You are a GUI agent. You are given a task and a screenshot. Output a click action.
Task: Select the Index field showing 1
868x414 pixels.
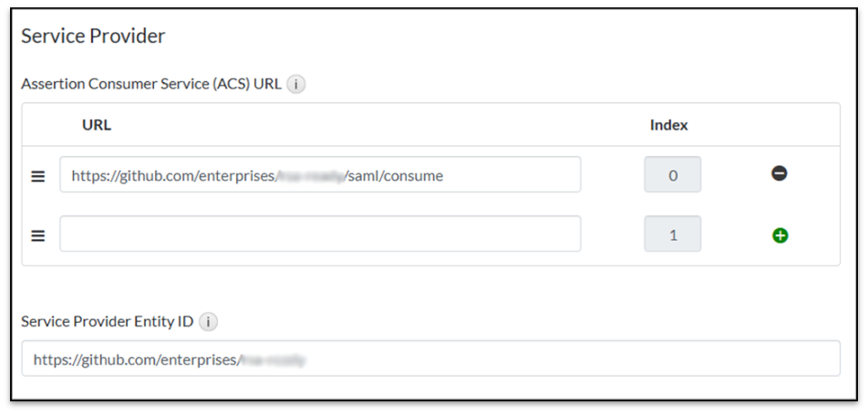tap(673, 234)
